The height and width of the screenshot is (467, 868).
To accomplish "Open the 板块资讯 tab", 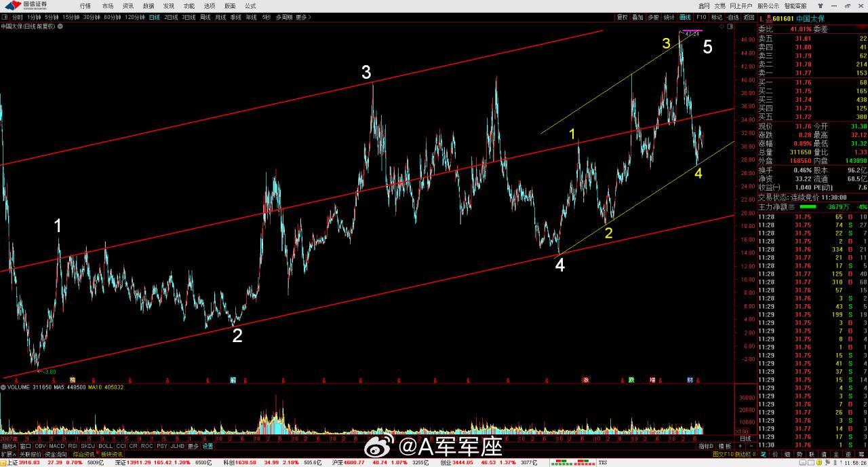I will tap(112, 454).
